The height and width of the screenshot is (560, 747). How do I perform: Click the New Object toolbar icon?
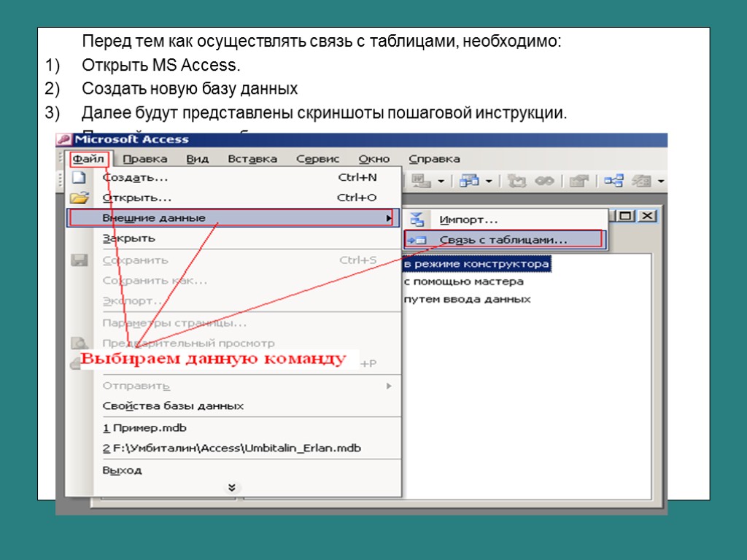click(641, 181)
